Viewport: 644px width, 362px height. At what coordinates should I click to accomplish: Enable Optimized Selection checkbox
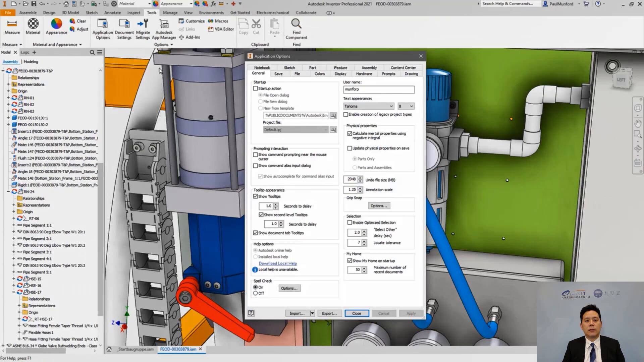point(350,223)
